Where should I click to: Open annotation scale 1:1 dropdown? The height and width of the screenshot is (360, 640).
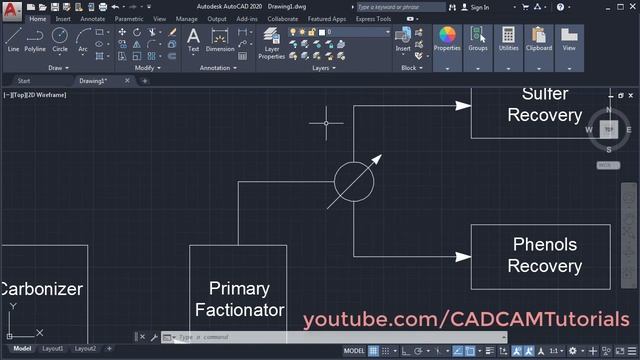[556, 351]
